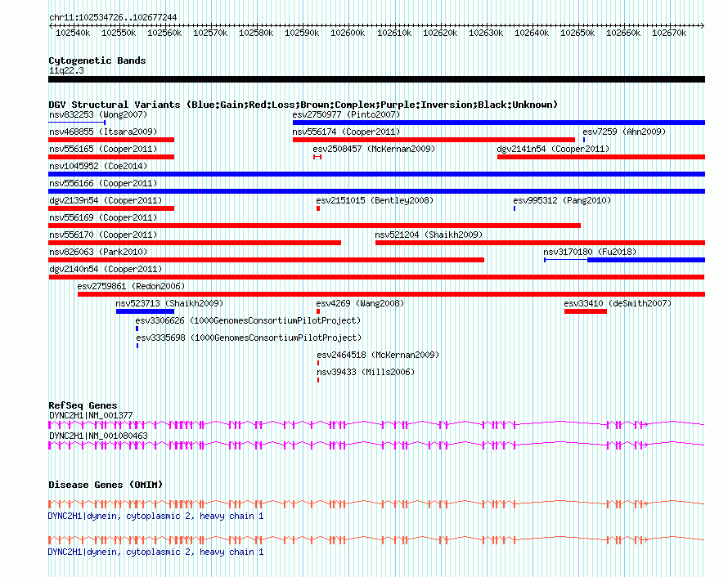
Task: Click the nsv556174 (Cooper2011) variant label
Action: coord(346,132)
